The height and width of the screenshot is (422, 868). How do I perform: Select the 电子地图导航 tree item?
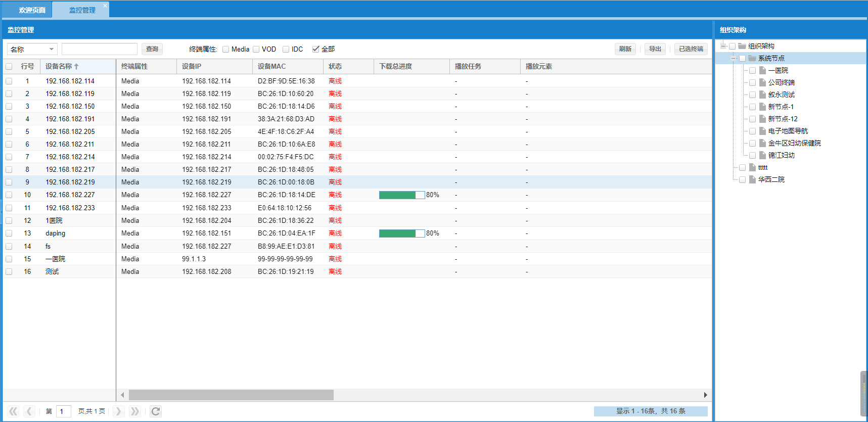(x=788, y=131)
